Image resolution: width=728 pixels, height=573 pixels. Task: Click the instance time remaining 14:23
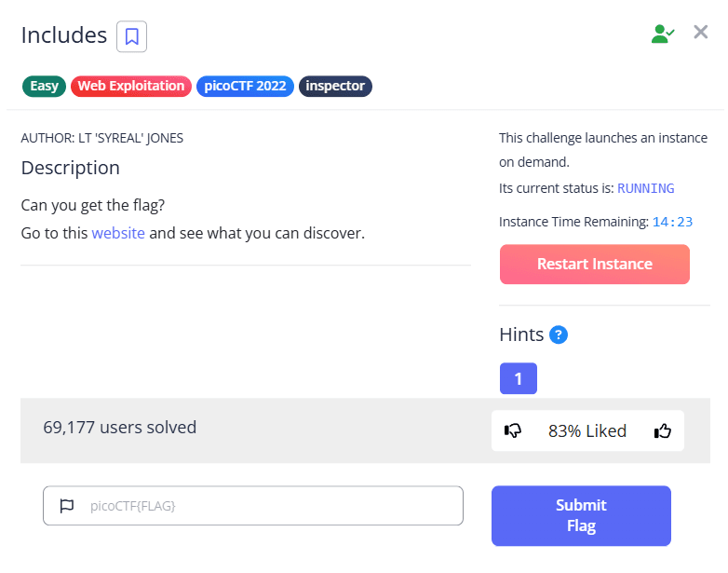point(672,222)
